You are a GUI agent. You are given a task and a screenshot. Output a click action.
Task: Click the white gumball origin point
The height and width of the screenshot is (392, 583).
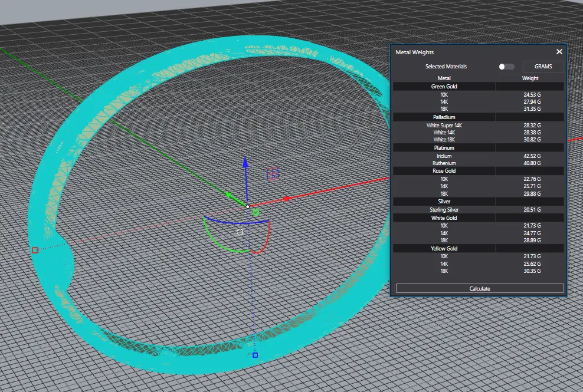248,206
